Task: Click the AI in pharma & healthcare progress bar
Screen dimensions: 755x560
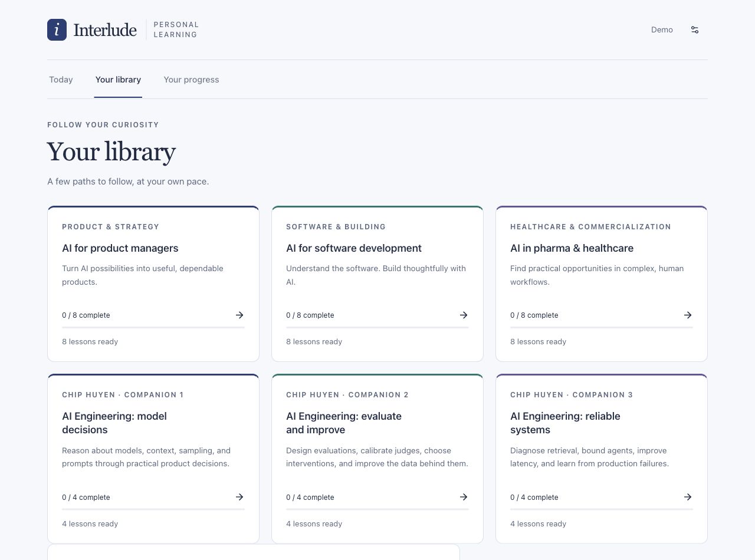Action: click(602, 327)
